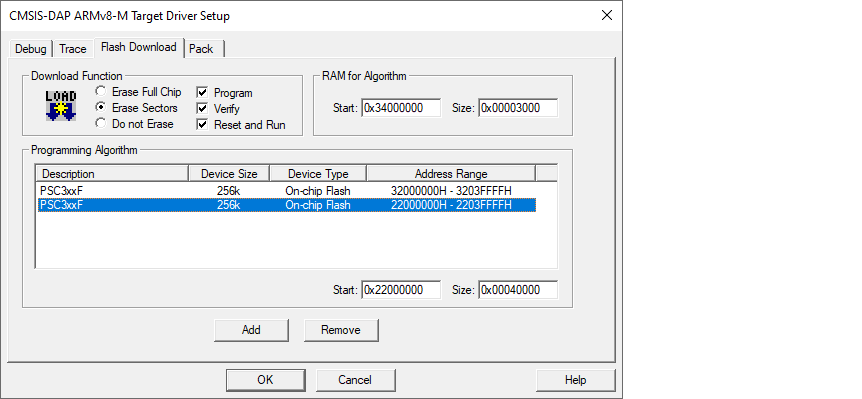Edit Programming Algorithm Size field 0x00040000
This screenshot has height=399, width=862.
[x=518, y=290]
